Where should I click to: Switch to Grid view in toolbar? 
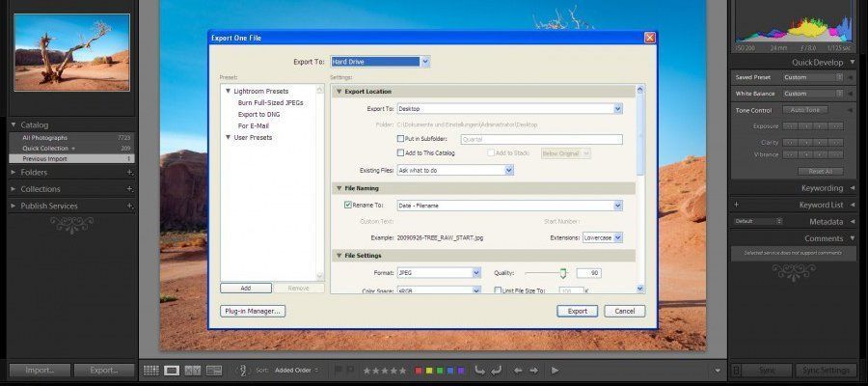[x=150, y=370]
